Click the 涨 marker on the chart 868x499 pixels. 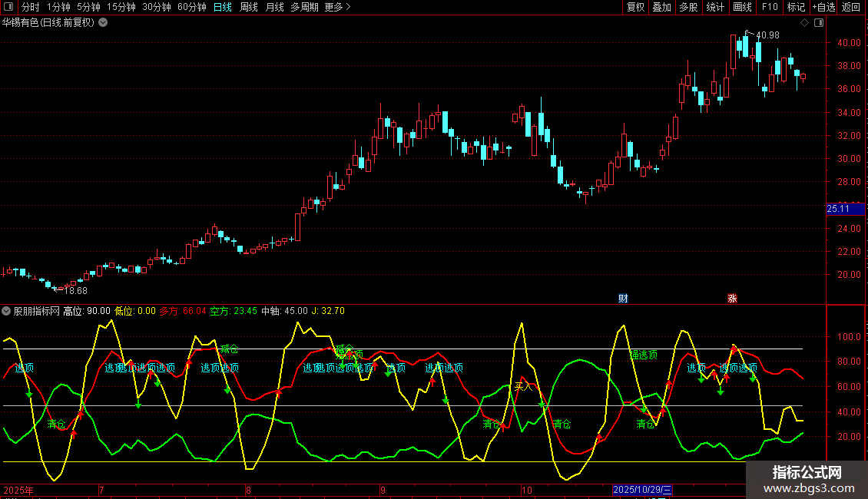(732, 299)
